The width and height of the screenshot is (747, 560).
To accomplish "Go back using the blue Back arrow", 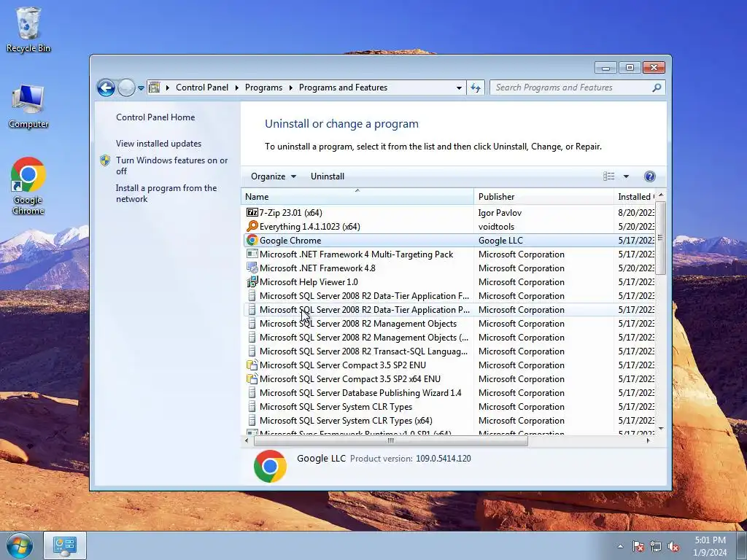I will (106, 87).
